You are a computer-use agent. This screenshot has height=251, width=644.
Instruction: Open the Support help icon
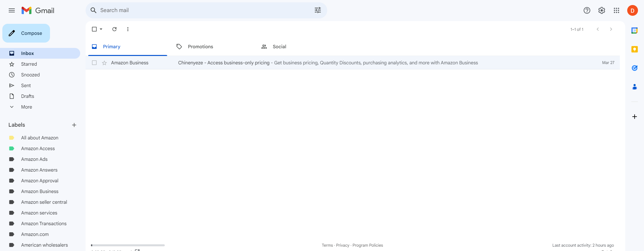coord(587,10)
